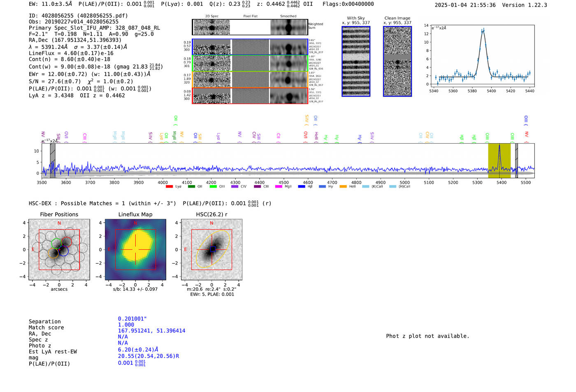Viewport: 576px width, 392px height.
Task: Select the blue-bordered fiber cutout row
Action: 250,47
